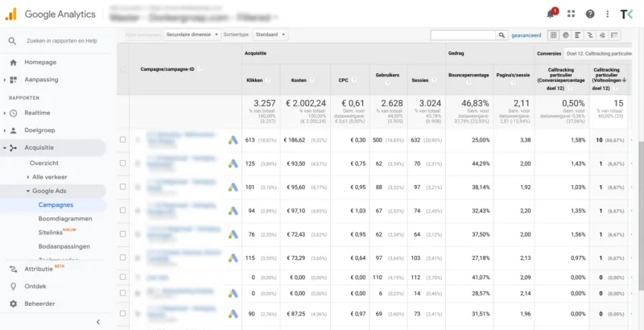
Task: Open the Google apps grid
Action: click(571, 14)
